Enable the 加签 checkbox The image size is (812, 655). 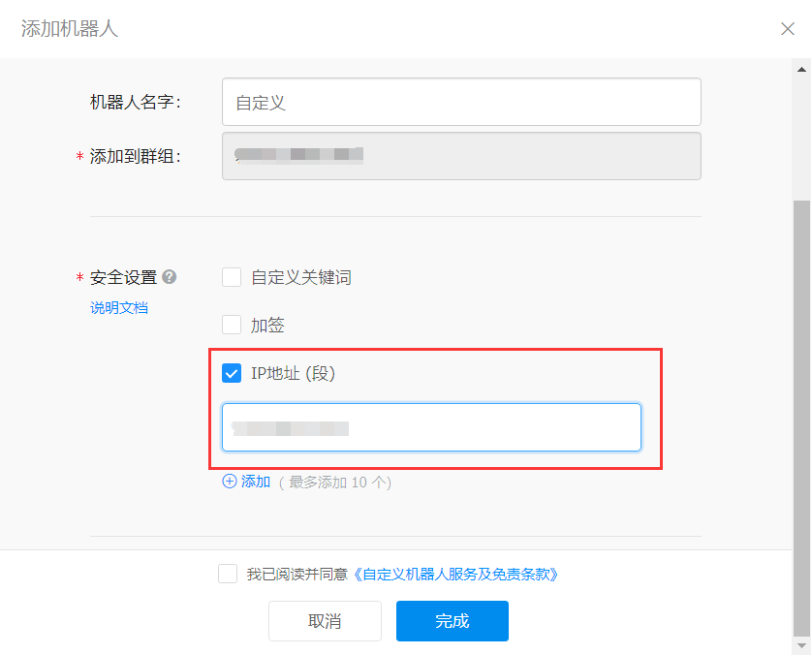click(x=232, y=325)
